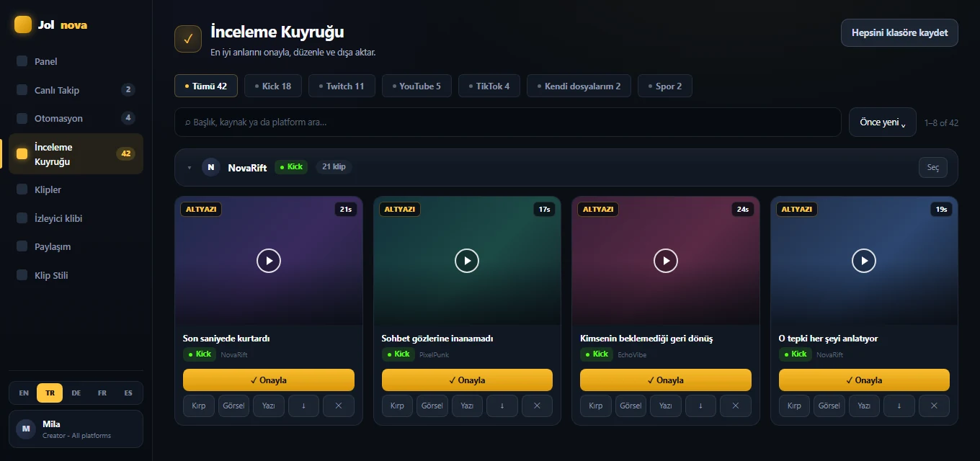Navigate to Paylaşım section

coord(76,246)
